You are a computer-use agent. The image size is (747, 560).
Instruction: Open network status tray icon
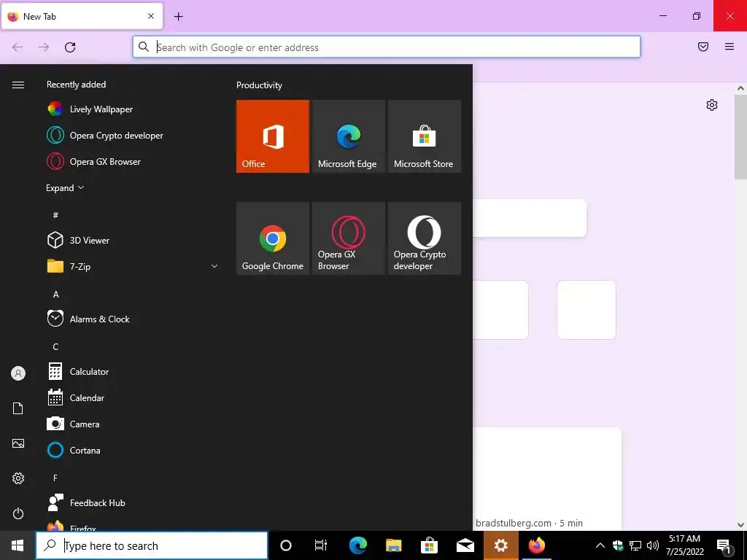click(635, 545)
